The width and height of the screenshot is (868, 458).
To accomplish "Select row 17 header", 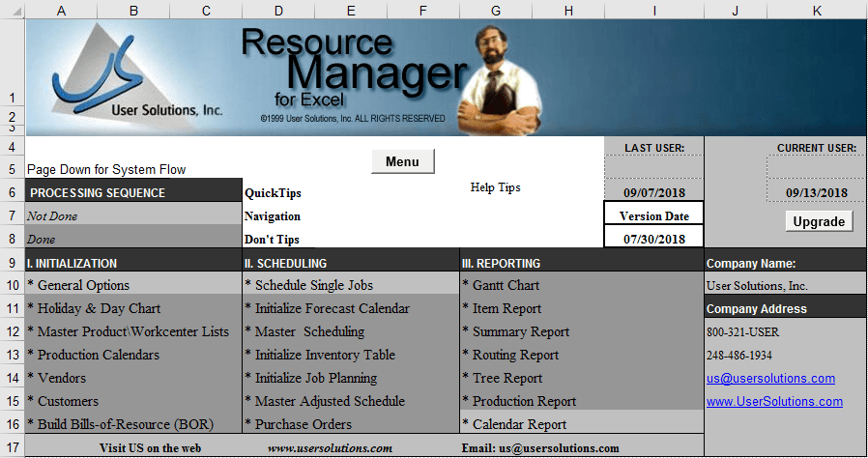I will [x=13, y=447].
